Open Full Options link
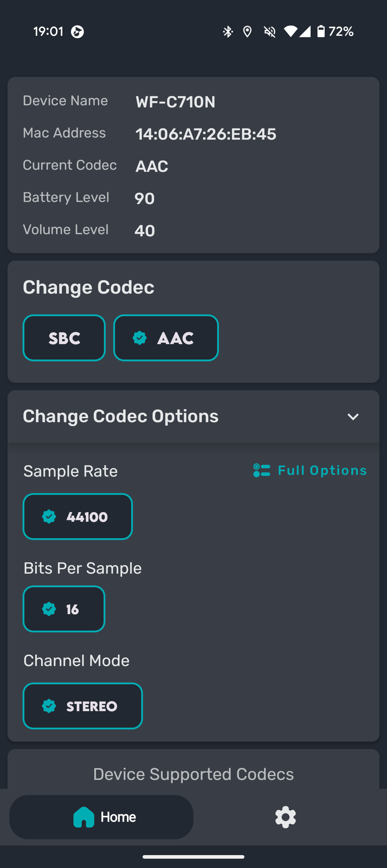 pyautogui.click(x=310, y=470)
